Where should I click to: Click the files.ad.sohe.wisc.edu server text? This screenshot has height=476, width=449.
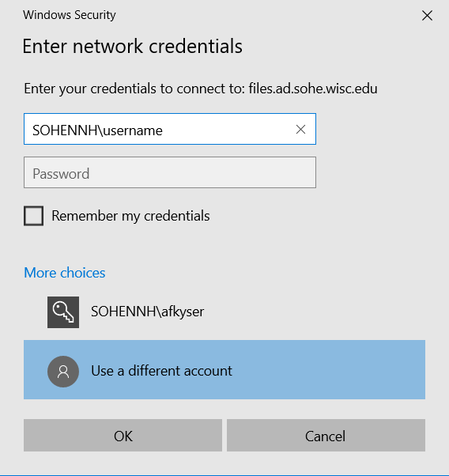click(x=313, y=89)
